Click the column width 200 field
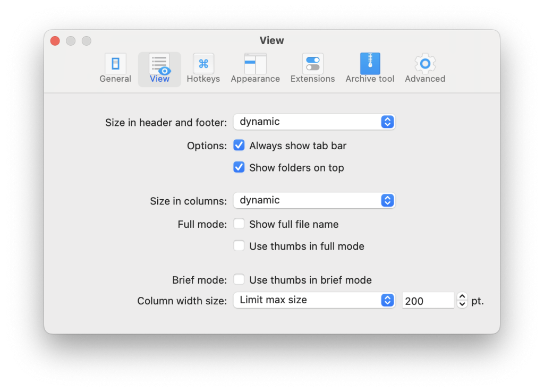The width and height of the screenshot is (544, 392). [x=428, y=301]
